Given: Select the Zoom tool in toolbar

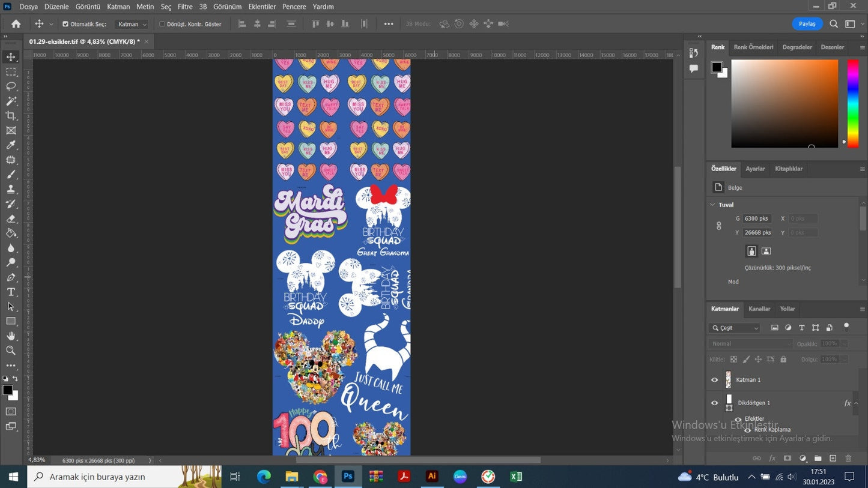Looking at the screenshot, I should click(x=11, y=351).
